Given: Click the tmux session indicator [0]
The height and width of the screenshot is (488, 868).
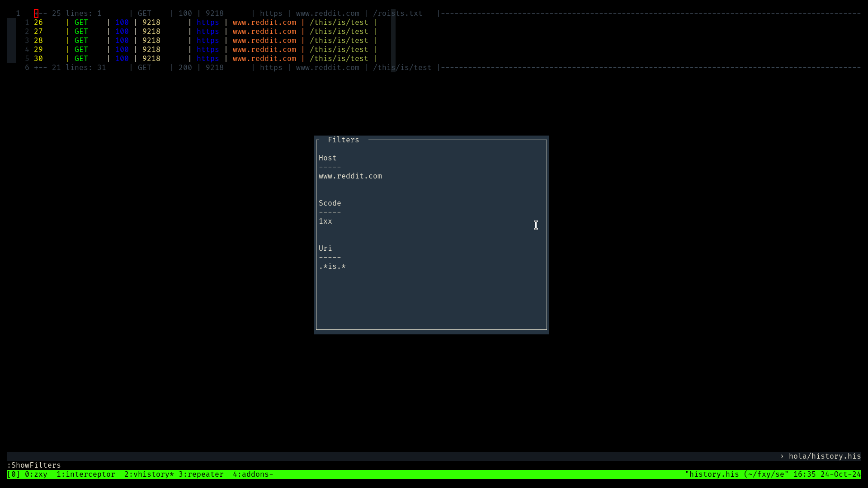Looking at the screenshot, I should (x=13, y=474).
